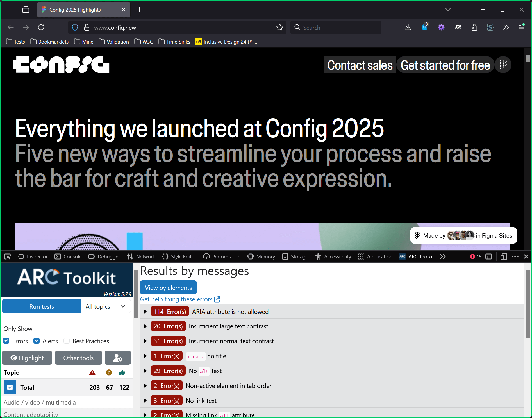Click the site padlock icon
532x418 pixels.
[x=87, y=27]
